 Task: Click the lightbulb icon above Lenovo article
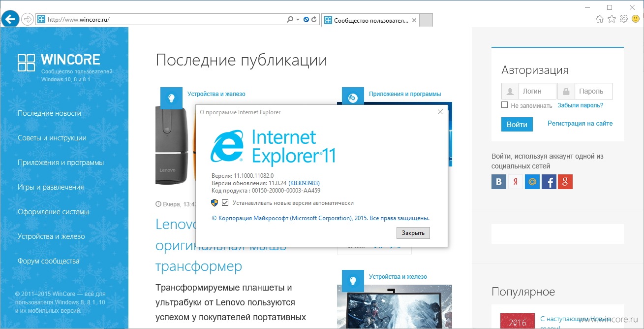coord(171,98)
